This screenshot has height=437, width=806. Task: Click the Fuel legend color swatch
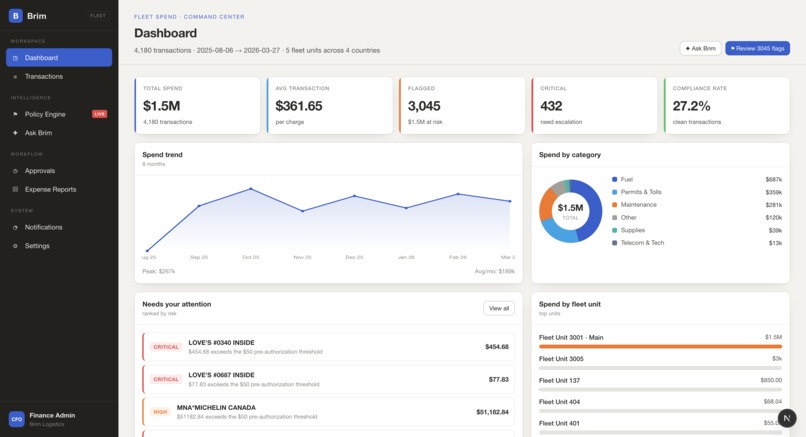[x=614, y=179]
